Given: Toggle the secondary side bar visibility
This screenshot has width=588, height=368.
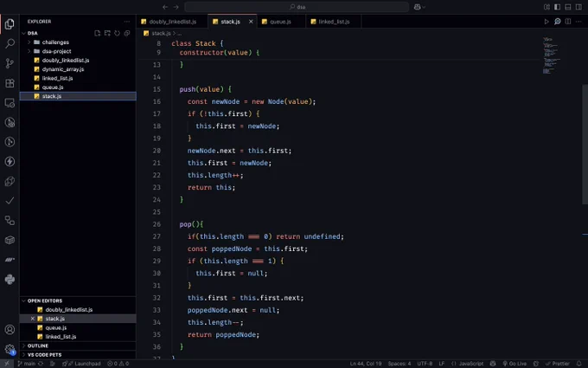Looking at the screenshot, I should click(x=578, y=7).
